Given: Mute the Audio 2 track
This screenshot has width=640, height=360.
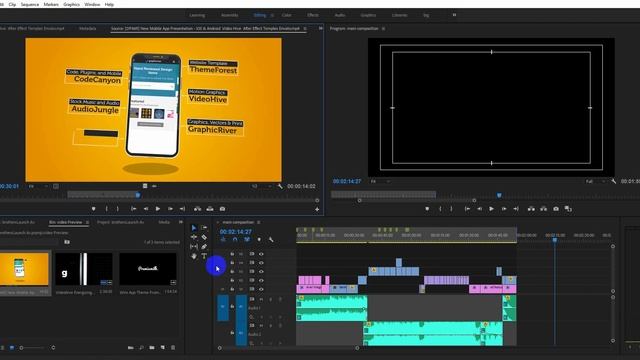Looking at the screenshot, I should (261, 326).
